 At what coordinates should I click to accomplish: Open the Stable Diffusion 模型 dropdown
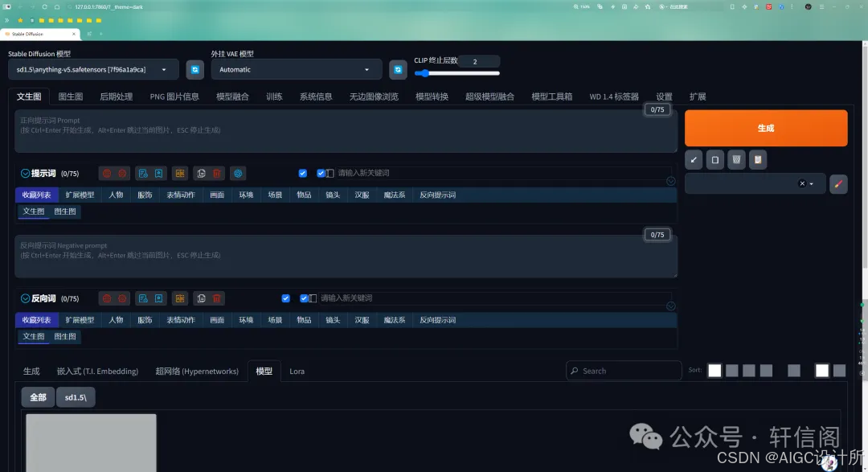tap(93, 70)
